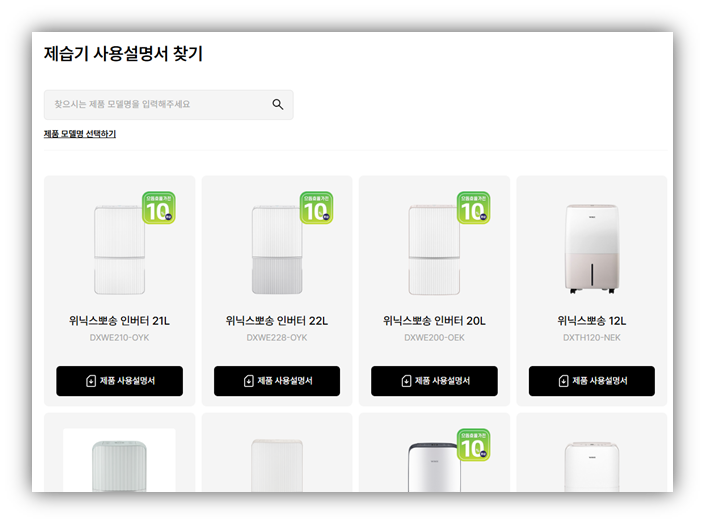Click the download icon in 21L manual button
Image resolution: width=705 pixels, height=524 pixels.
click(91, 381)
